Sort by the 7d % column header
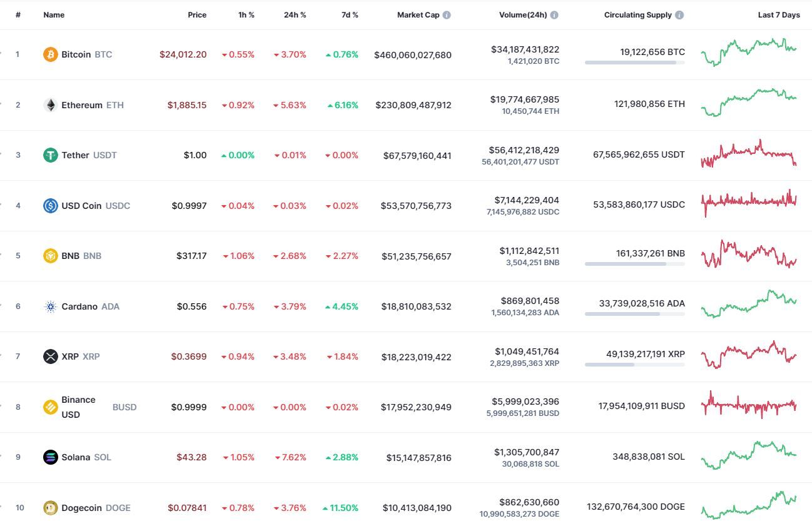The width and height of the screenshot is (812, 531). (x=350, y=15)
